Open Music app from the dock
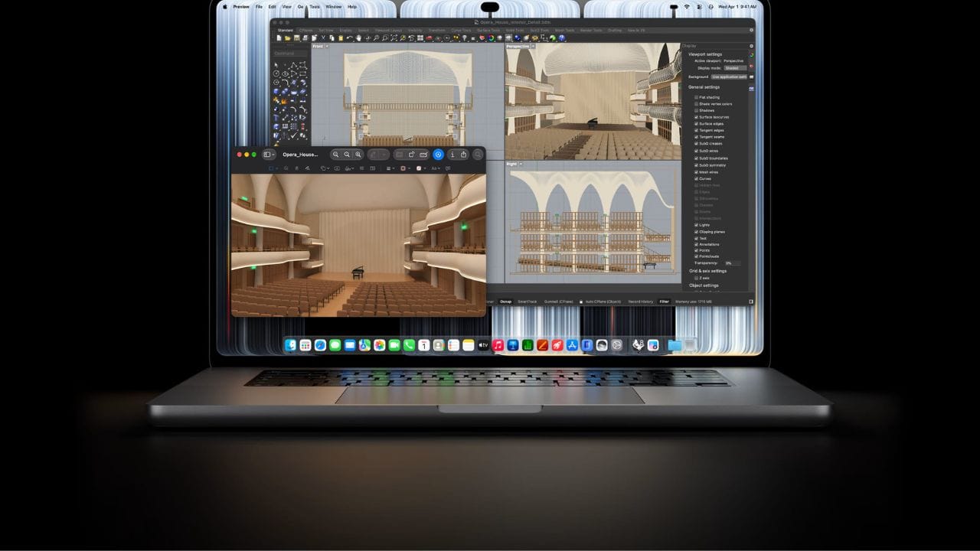The height and width of the screenshot is (551, 980). click(x=498, y=345)
